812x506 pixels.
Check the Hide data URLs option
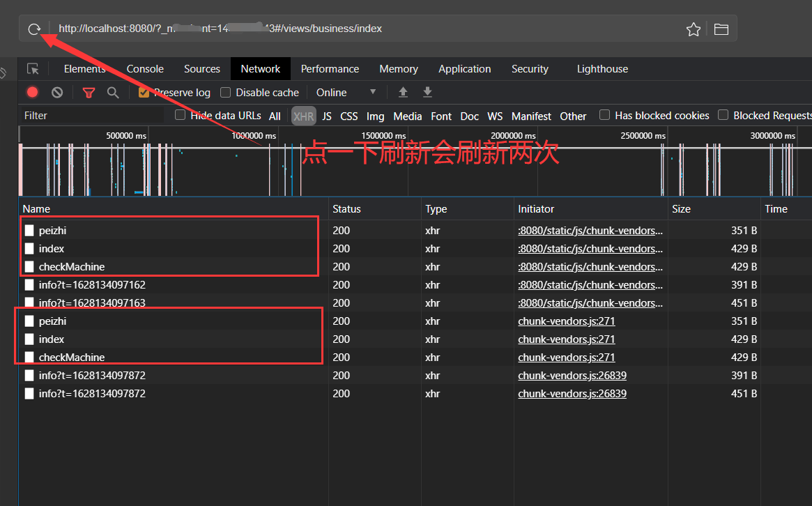[180, 115]
